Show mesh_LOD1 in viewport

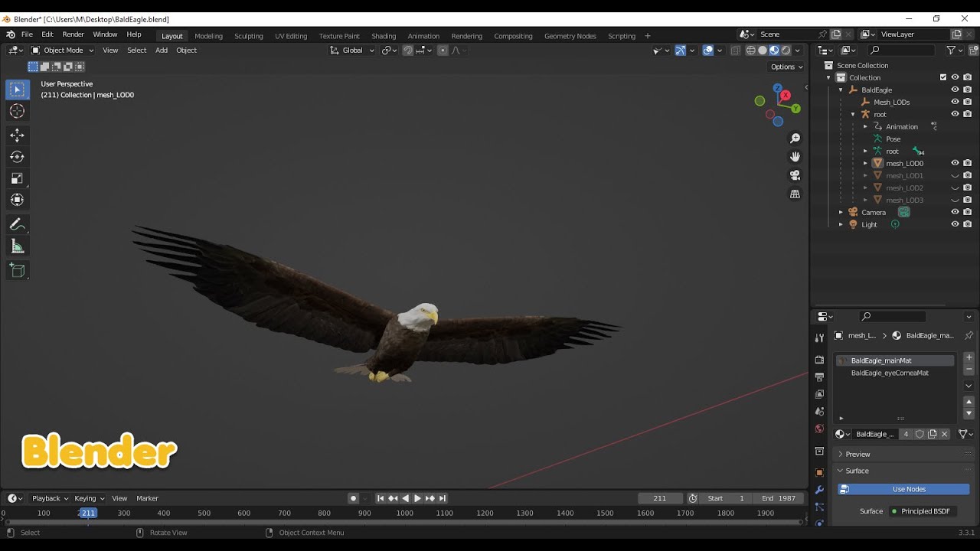click(955, 175)
